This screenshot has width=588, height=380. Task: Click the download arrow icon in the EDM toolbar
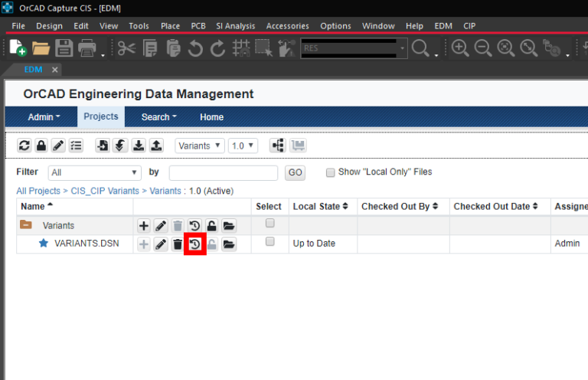(x=139, y=146)
